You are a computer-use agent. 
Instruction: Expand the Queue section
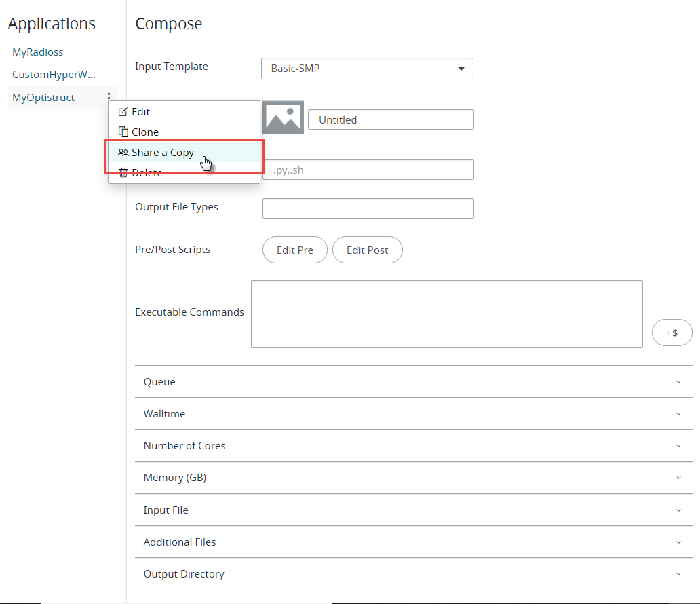tap(413, 382)
